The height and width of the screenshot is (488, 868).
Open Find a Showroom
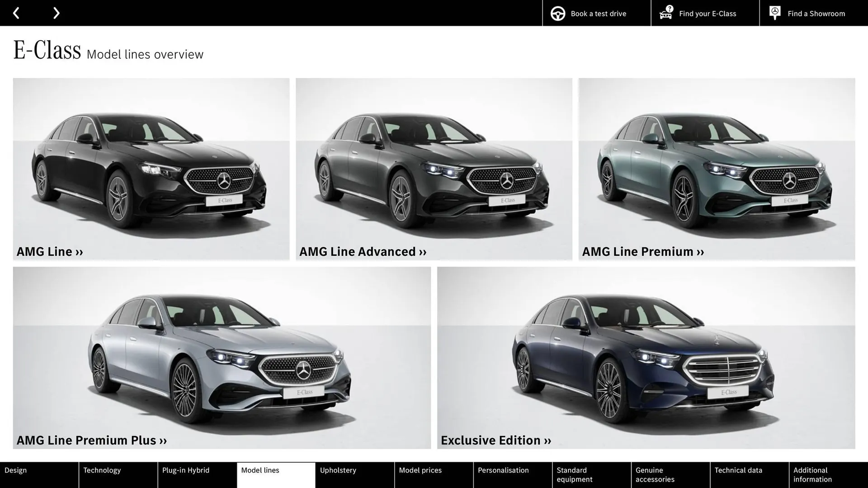pyautogui.click(x=816, y=14)
